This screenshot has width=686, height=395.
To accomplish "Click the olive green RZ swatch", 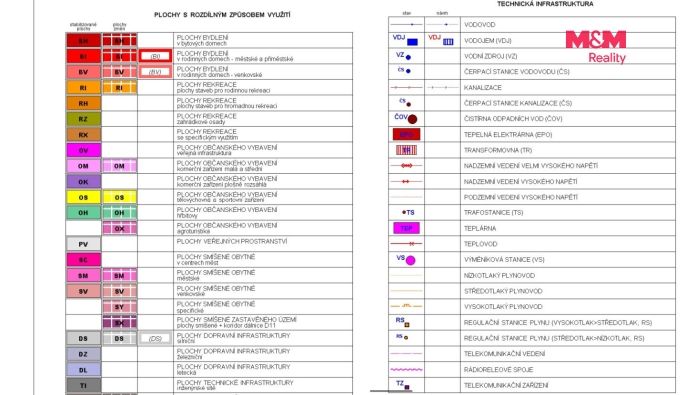I will 83,119.
